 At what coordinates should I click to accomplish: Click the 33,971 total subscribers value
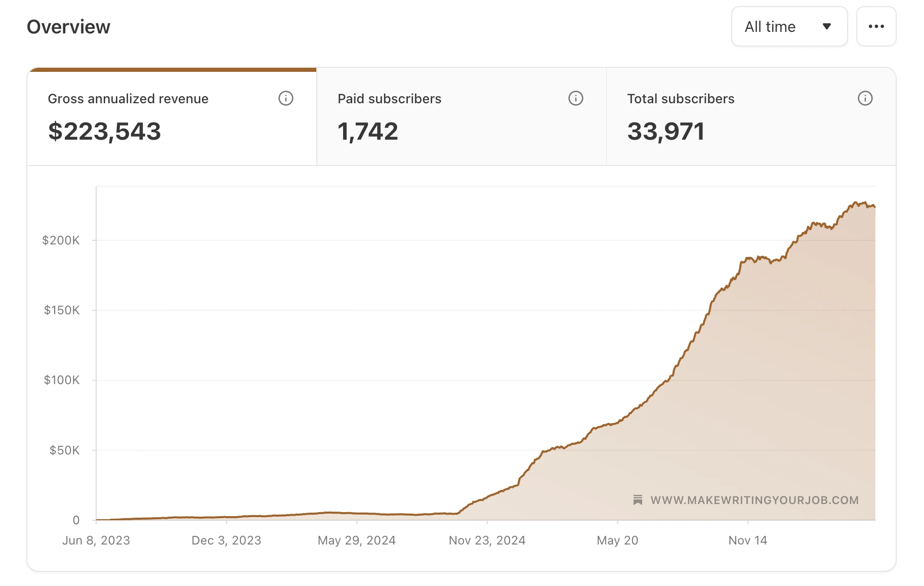(666, 132)
